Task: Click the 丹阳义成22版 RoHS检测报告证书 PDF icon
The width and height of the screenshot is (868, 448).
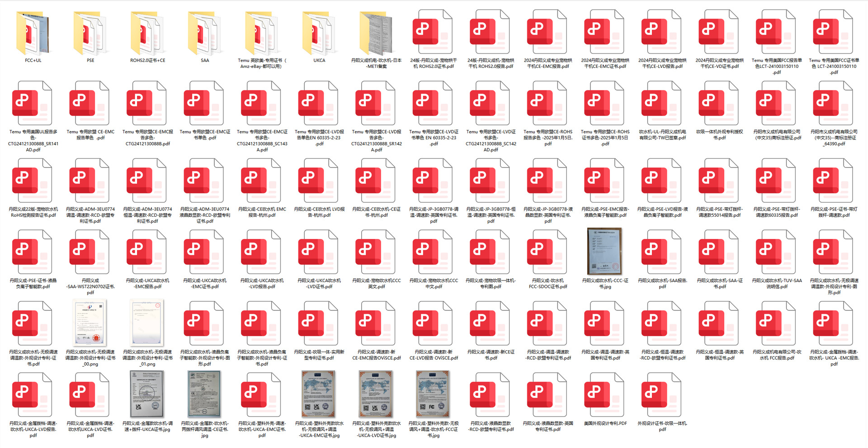Action: tap(33, 181)
